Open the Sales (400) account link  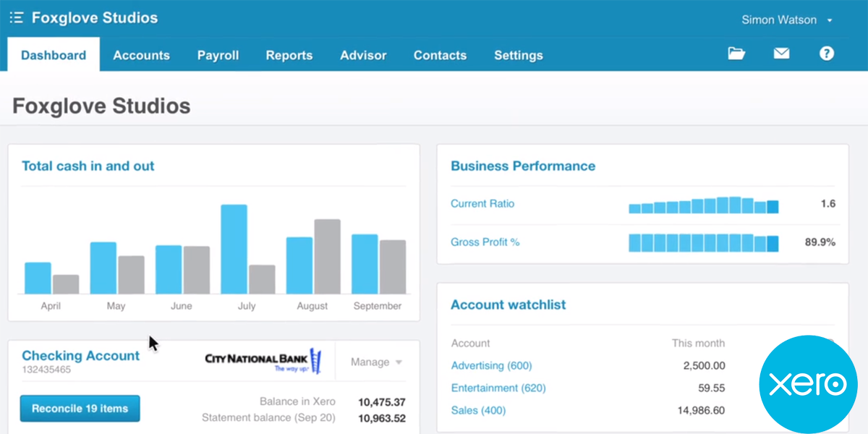tap(478, 410)
